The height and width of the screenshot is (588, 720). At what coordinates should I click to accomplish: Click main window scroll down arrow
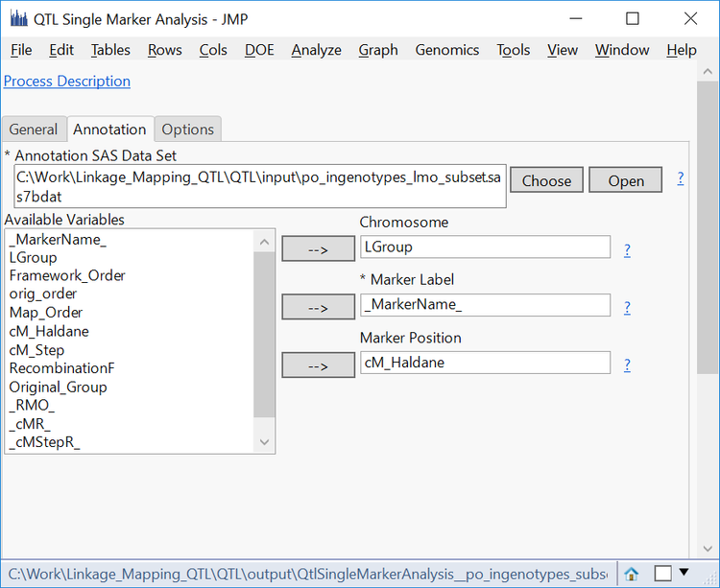coord(708,549)
